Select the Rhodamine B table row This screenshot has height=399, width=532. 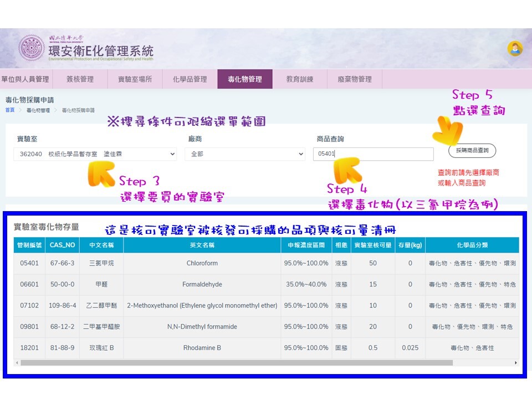point(202,347)
